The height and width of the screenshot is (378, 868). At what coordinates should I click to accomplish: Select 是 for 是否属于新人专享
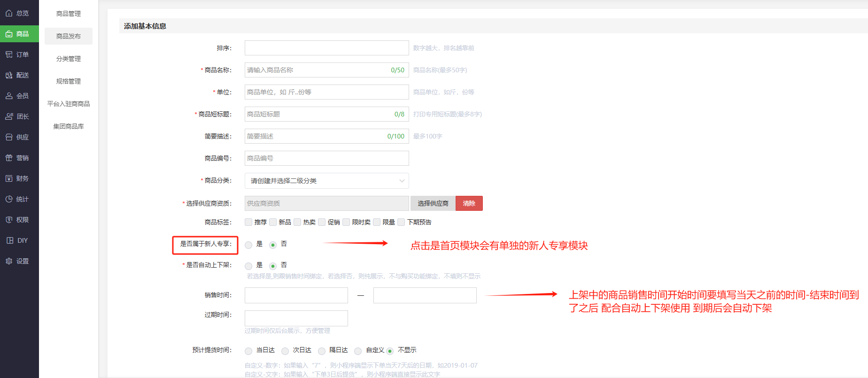click(248, 245)
